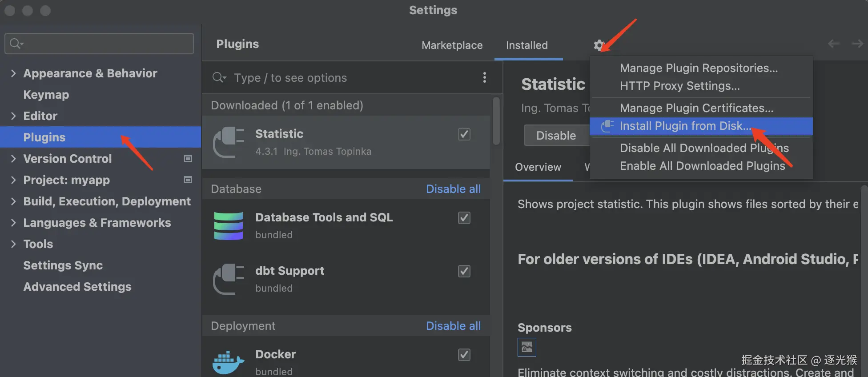Choose Enable All Downloaded Plugins
The height and width of the screenshot is (377, 868).
[701, 166]
